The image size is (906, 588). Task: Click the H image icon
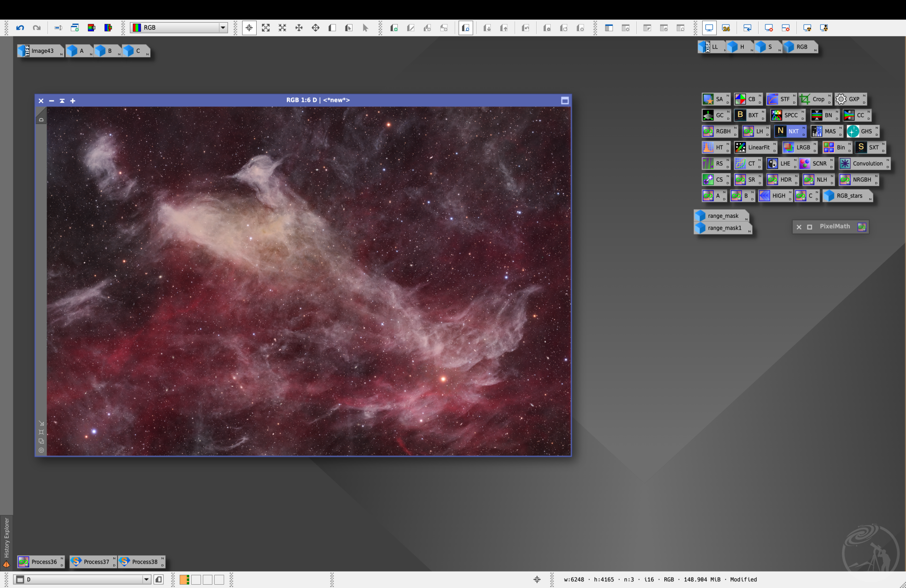coord(740,47)
